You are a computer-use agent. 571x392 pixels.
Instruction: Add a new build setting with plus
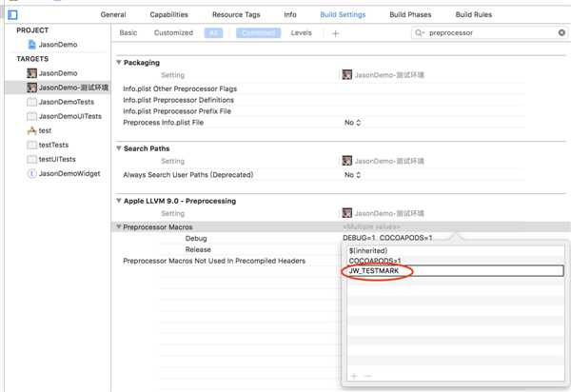click(335, 33)
